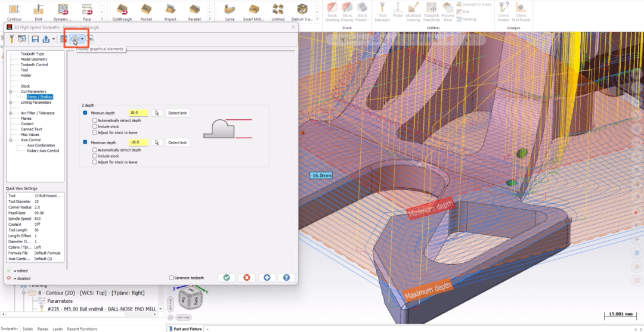Check Adjust for stock to leave under Maximum depth
Screen dimensions: 644x332
94,162
